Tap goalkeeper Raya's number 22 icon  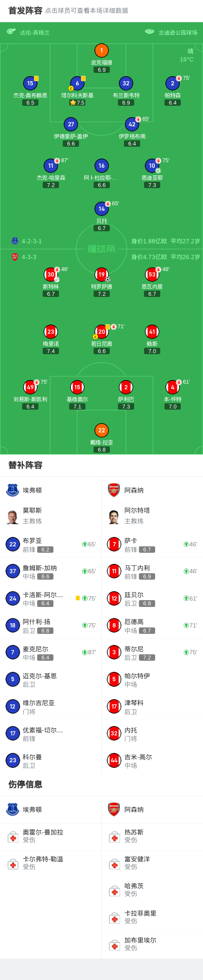pos(101,430)
